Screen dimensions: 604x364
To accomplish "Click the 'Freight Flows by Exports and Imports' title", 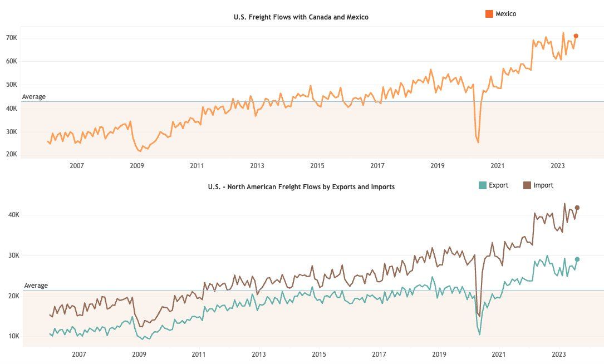I will click(x=301, y=187).
